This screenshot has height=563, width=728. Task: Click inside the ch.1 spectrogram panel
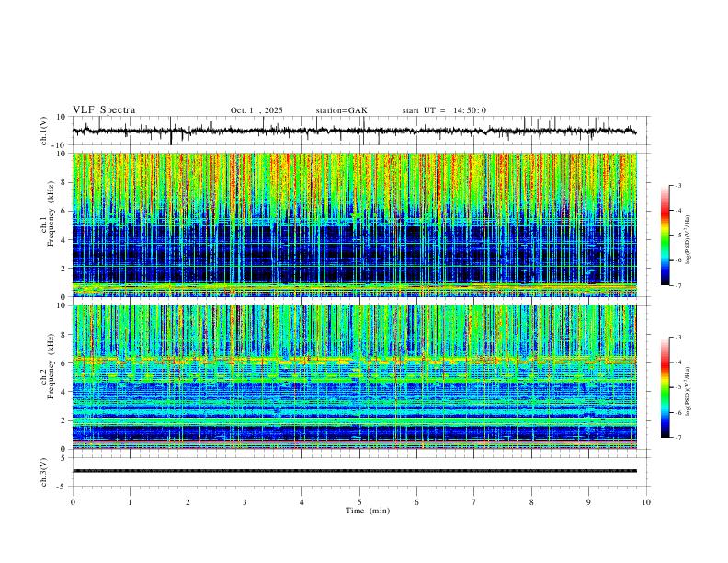[x=355, y=224]
